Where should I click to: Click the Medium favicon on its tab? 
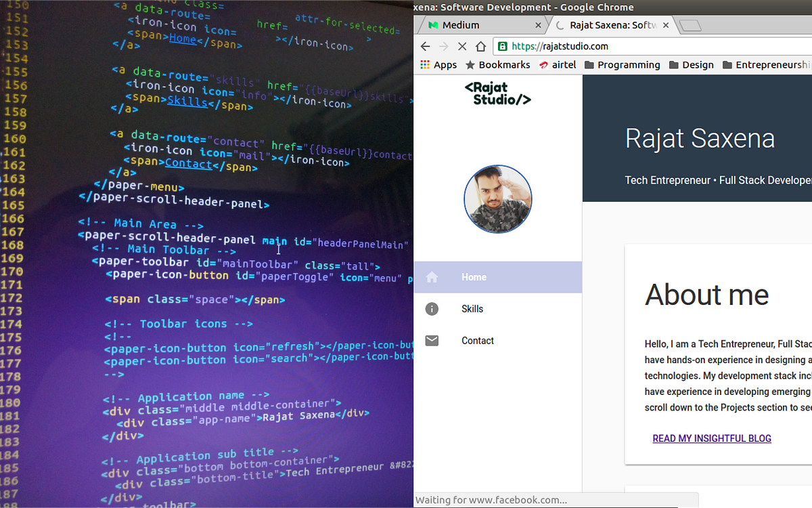432,24
